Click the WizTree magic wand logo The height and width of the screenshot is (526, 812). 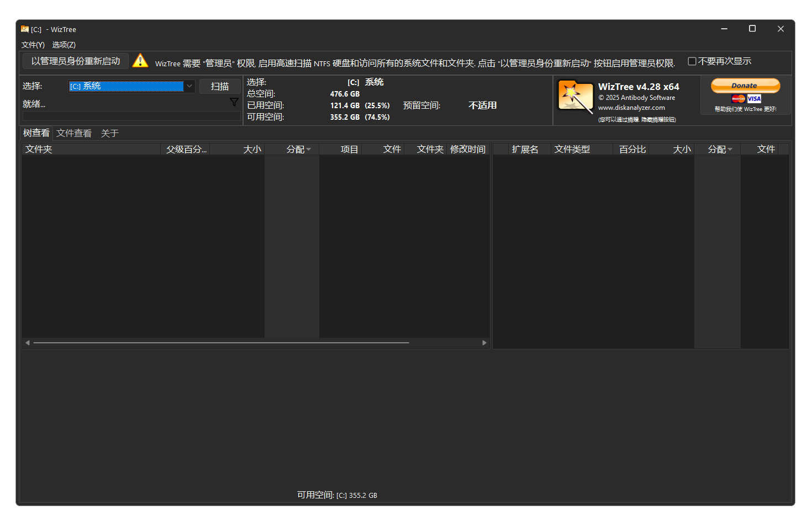(575, 96)
